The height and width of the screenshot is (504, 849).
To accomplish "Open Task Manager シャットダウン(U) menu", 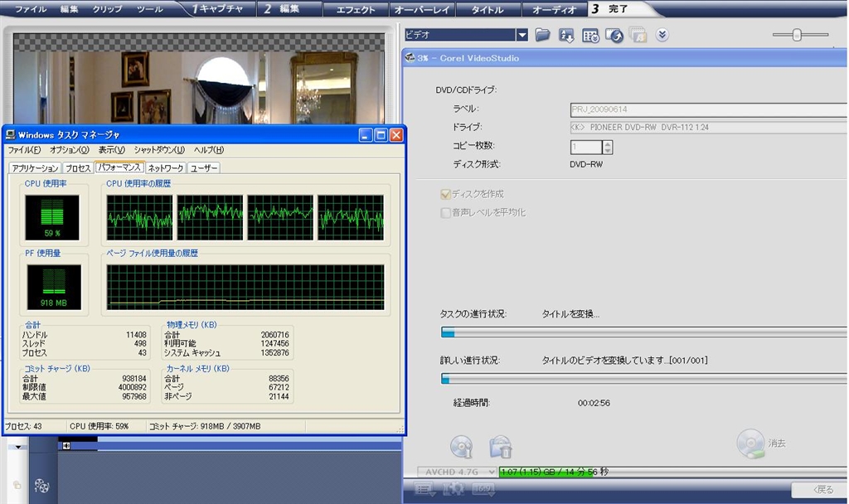I will [159, 150].
